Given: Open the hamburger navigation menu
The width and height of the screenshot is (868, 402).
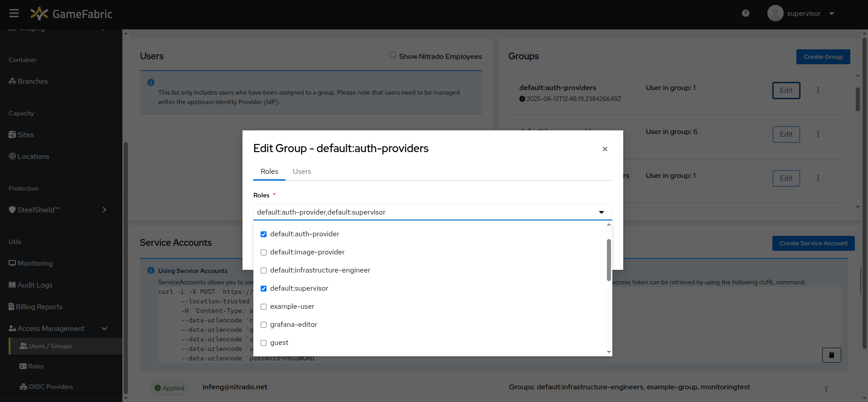Looking at the screenshot, I should tap(14, 14).
